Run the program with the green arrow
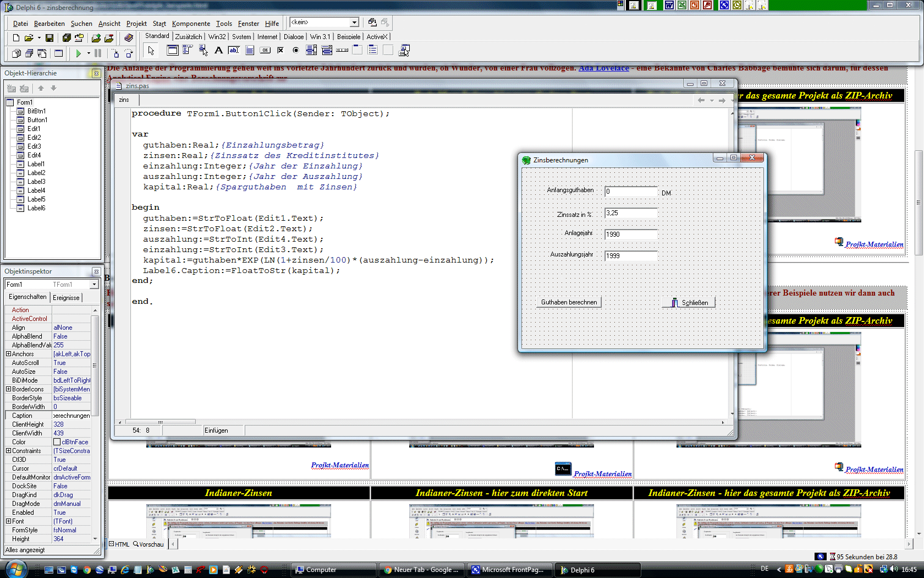This screenshot has height=578, width=924. click(79, 53)
